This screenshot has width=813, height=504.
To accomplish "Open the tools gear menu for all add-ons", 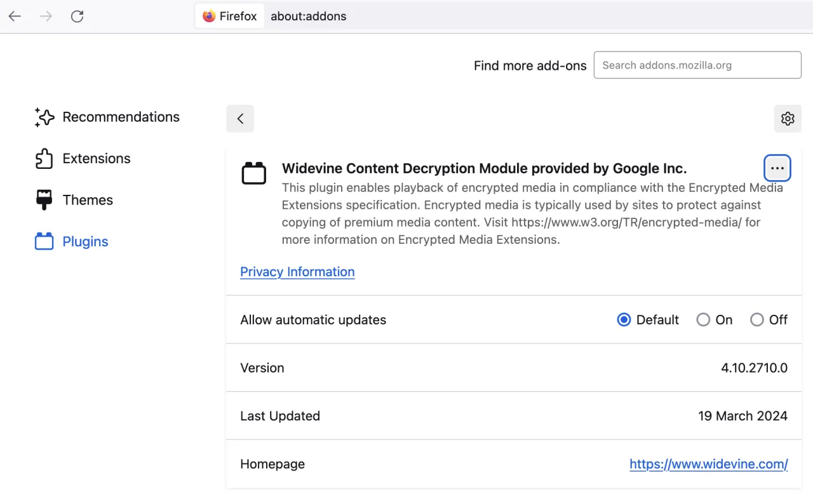I will point(788,118).
